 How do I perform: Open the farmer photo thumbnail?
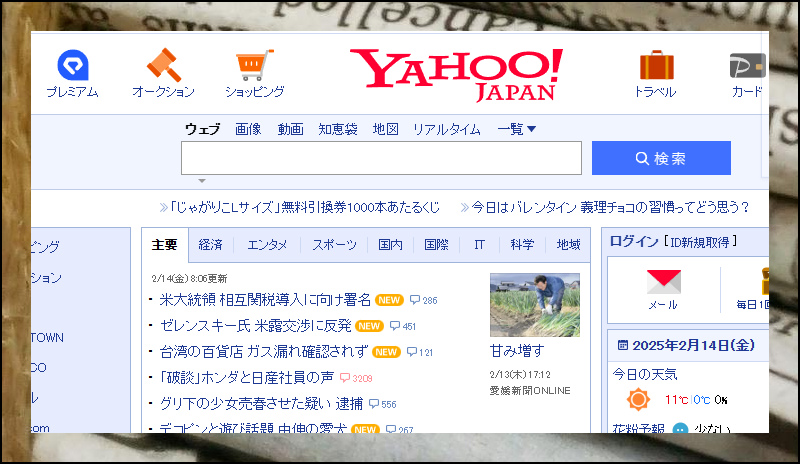535,305
